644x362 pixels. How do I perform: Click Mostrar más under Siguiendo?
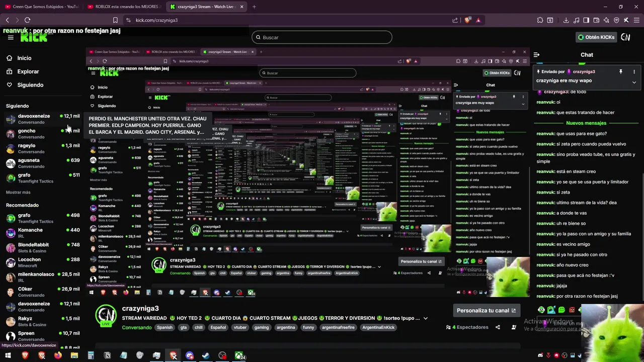pyautogui.click(x=18, y=193)
